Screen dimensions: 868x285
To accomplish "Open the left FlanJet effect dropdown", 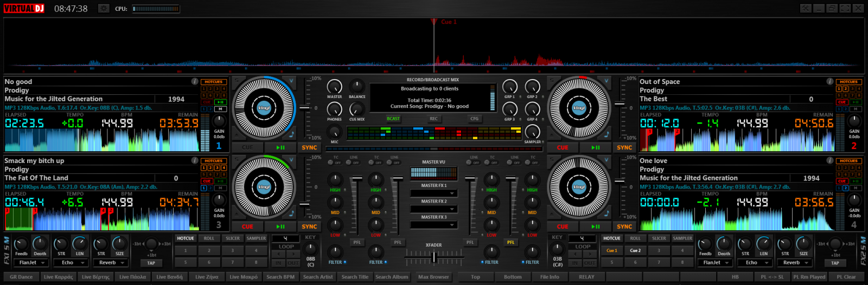I will (x=32, y=263).
